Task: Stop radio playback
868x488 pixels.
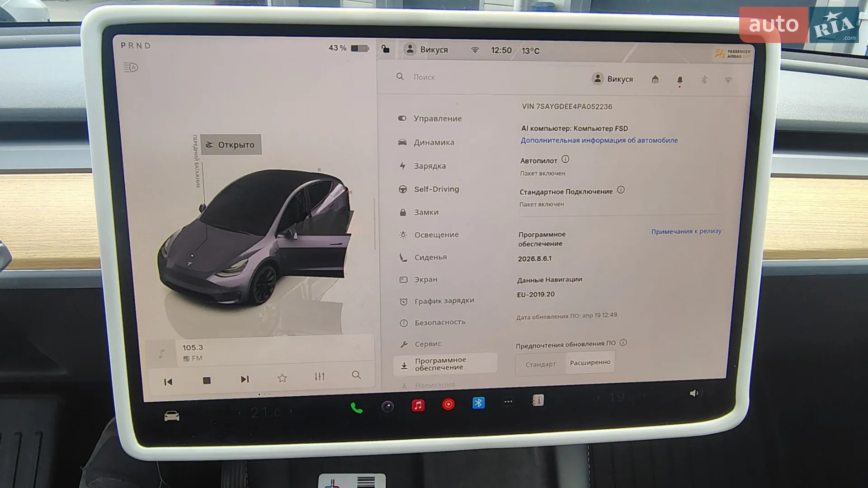Action: click(x=207, y=381)
